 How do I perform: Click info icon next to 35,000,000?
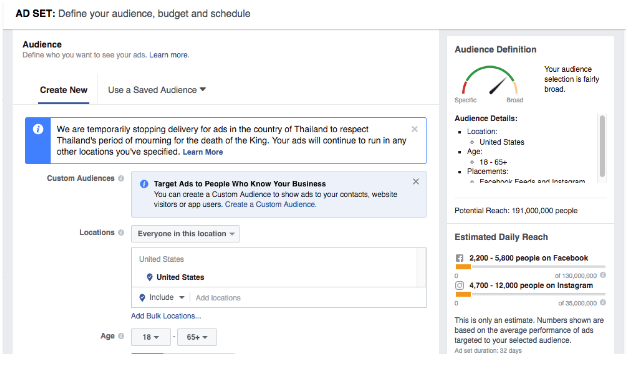pos(603,302)
